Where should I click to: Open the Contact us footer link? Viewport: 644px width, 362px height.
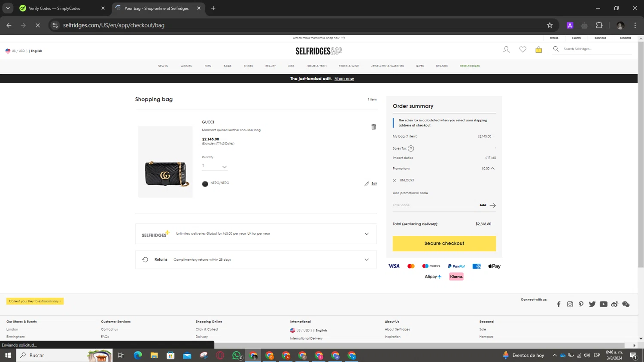pos(109,329)
